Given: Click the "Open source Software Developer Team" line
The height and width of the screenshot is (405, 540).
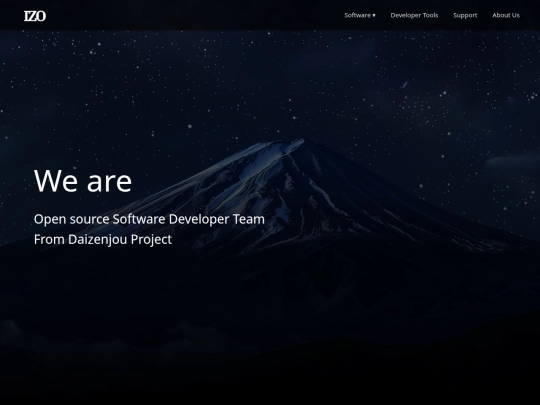Looking at the screenshot, I should pyautogui.click(x=149, y=219).
